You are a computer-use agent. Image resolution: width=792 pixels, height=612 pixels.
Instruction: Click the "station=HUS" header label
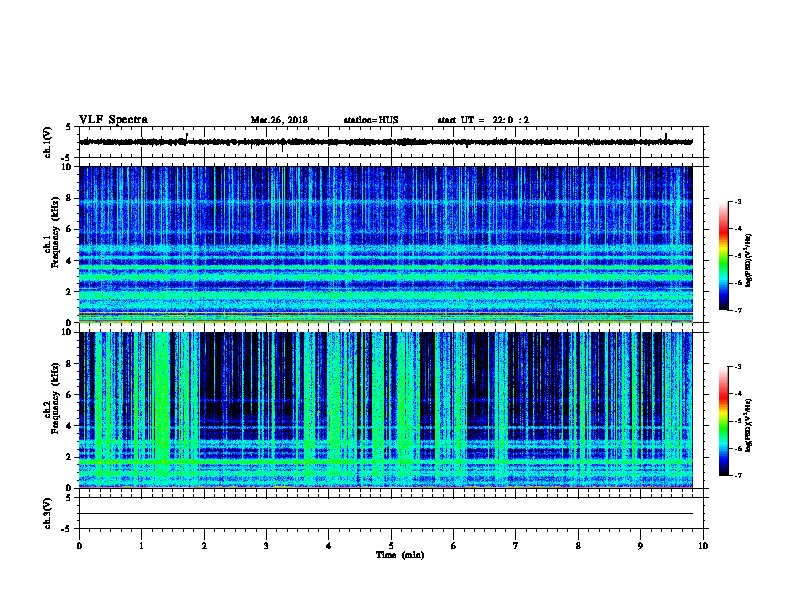click(x=371, y=120)
